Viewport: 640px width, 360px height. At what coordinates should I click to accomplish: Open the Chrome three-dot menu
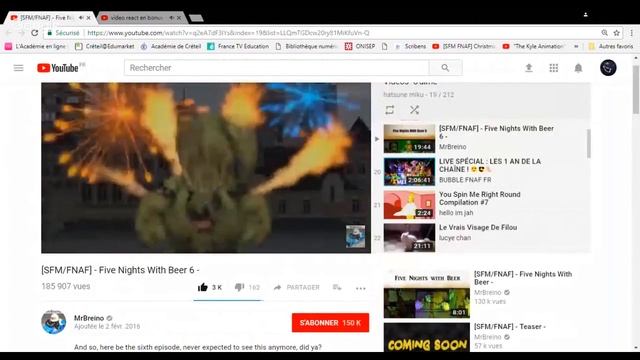(x=631, y=33)
